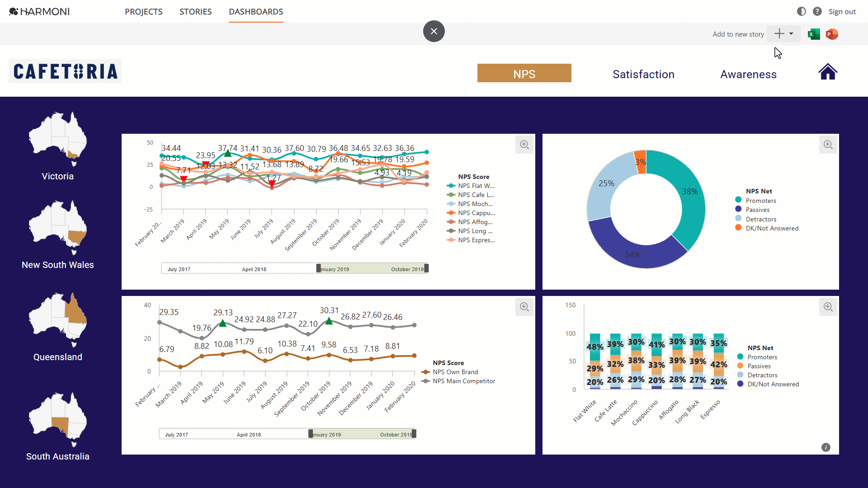Zoom the Own Brand vs Competitor chart
Viewport: 868px width, 488px height.
point(524,307)
